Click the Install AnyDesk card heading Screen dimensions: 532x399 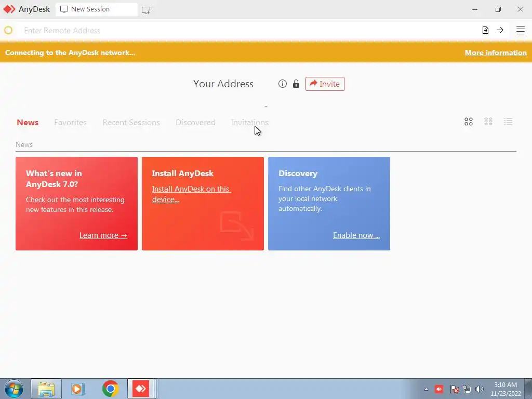click(x=183, y=174)
